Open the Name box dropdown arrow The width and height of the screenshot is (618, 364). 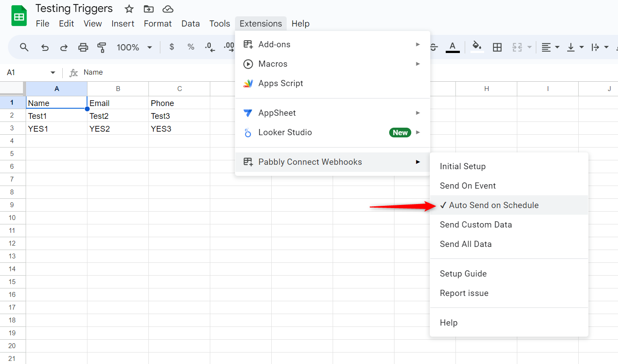click(53, 72)
